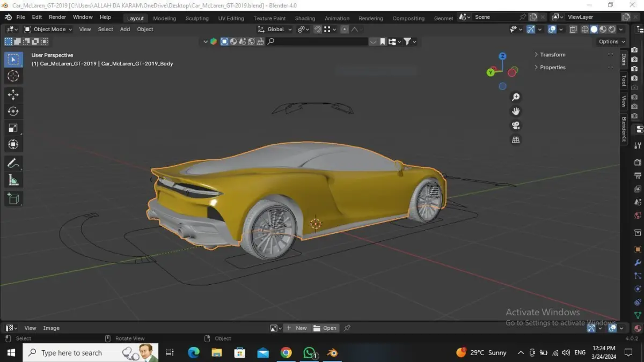Toggle proportional editing circle icon

point(345,29)
